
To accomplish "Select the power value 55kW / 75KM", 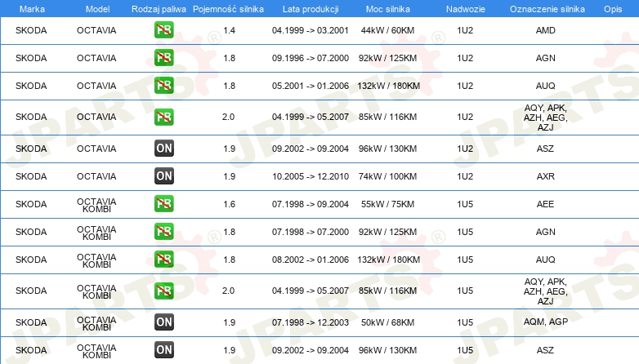I will (x=387, y=204).
